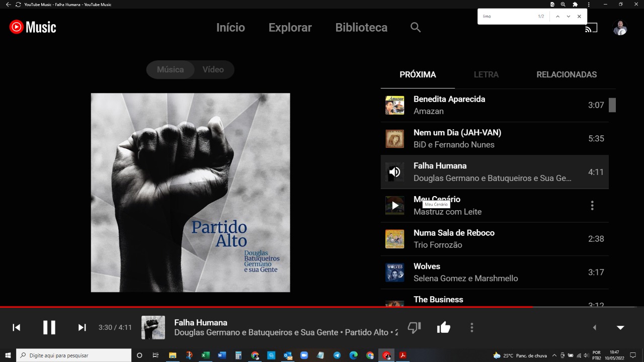
Task: Collapse the player page with down arrow
Action: click(620, 328)
